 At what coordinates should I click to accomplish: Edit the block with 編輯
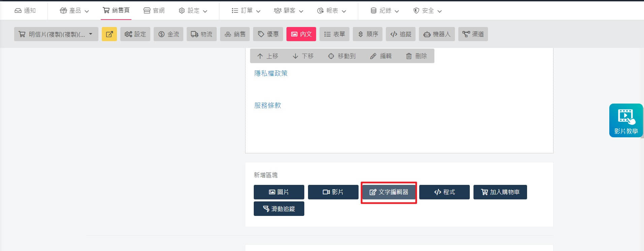pos(381,56)
